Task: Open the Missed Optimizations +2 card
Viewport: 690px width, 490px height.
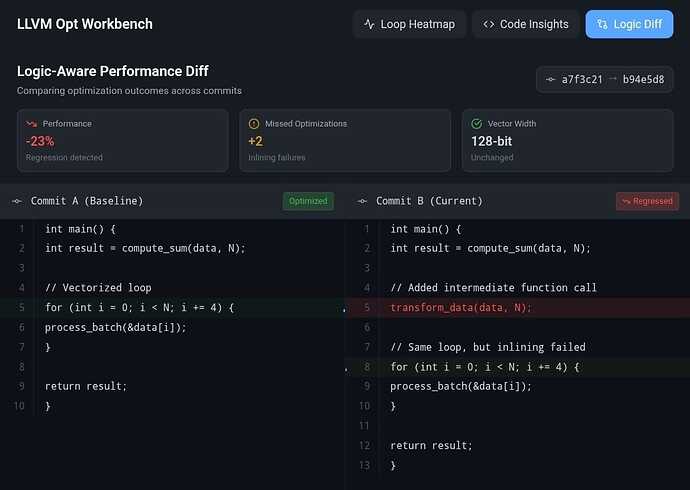Action: pyautogui.click(x=344, y=140)
